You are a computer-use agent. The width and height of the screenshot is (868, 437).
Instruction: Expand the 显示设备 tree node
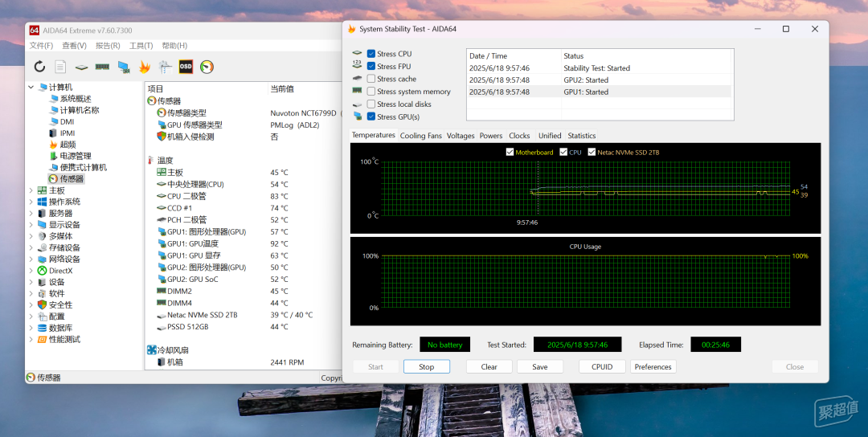pyautogui.click(x=31, y=225)
